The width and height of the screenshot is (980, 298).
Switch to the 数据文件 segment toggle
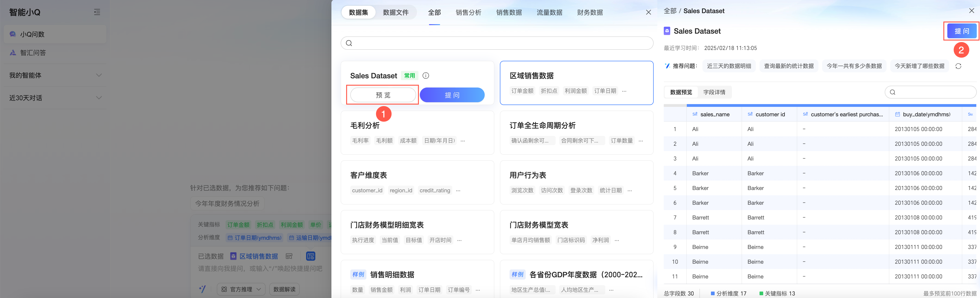pyautogui.click(x=395, y=13)
